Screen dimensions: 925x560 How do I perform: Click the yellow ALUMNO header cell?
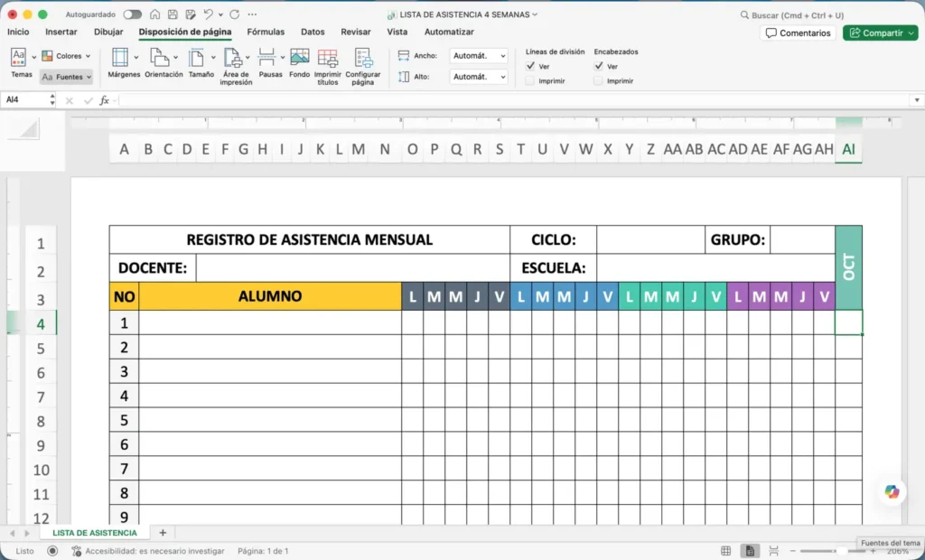pyautogui.click(x=270, y=296)
